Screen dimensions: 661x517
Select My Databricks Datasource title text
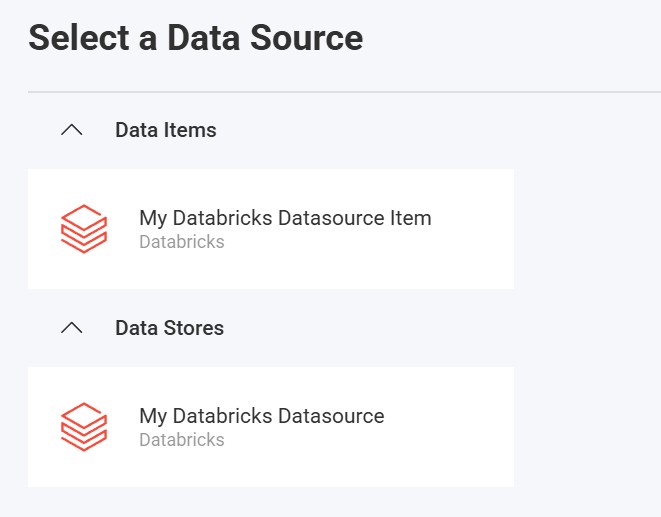pyautogui.click(x=261, y=416)
